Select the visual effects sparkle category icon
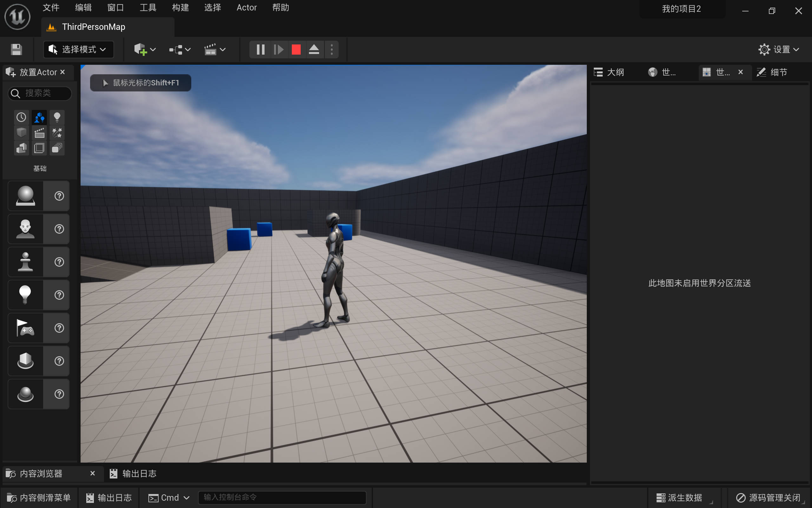 pyautogui.click(x=57, y=133)
